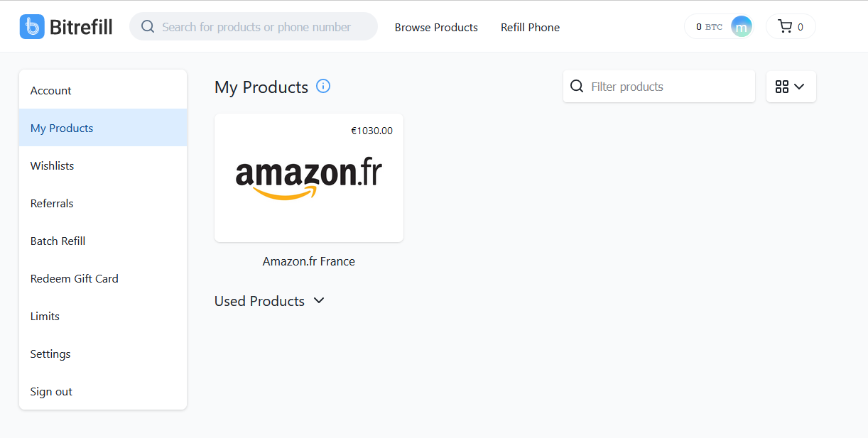
Task: Open the Amazon.fr gift card thumbnail
Action: pyautogui.click(x=309, y=177)
